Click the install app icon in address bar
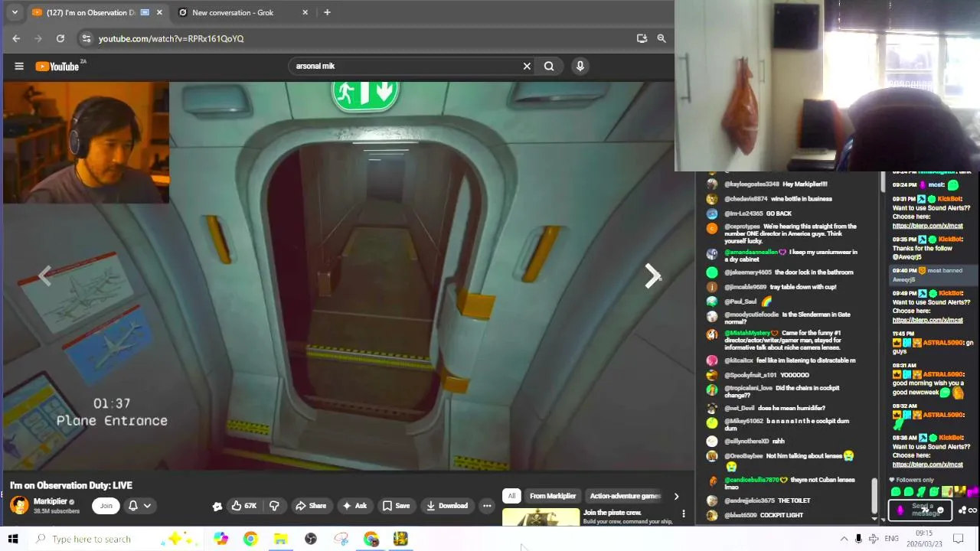The height and width of the screenshot is (551, 980). coord(642,38)
